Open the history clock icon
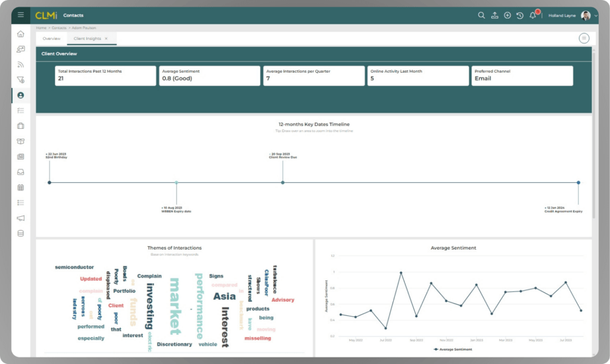Viewport: 610px width, 364px height. 519,15
